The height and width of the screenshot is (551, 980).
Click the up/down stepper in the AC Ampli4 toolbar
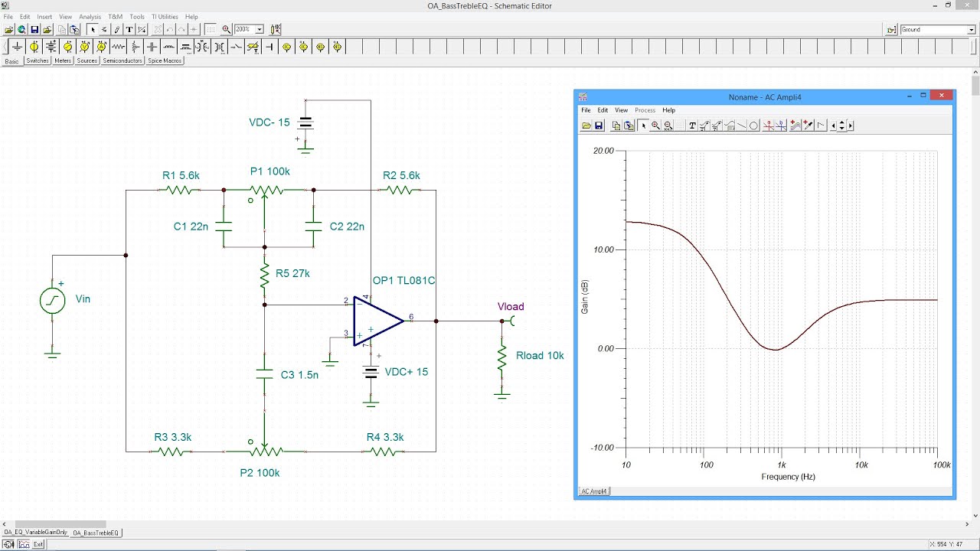point(841,126)
